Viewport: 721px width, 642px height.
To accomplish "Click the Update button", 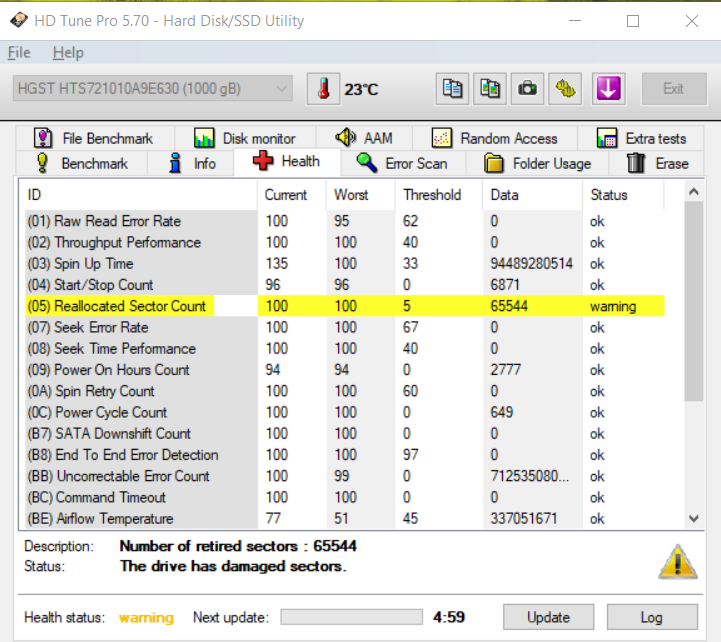I will point(548,617).
